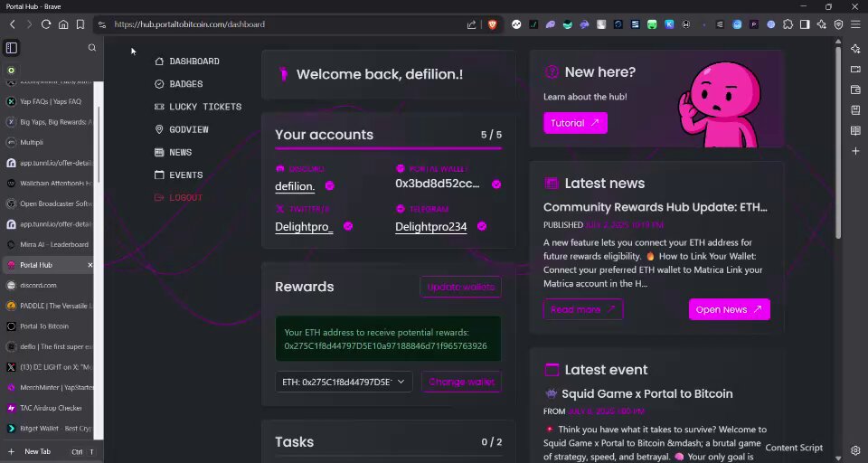This screenshot has height=463, width=868.
Task: Open the browser Extensions puzzle icon
Action: pos(788,24)
